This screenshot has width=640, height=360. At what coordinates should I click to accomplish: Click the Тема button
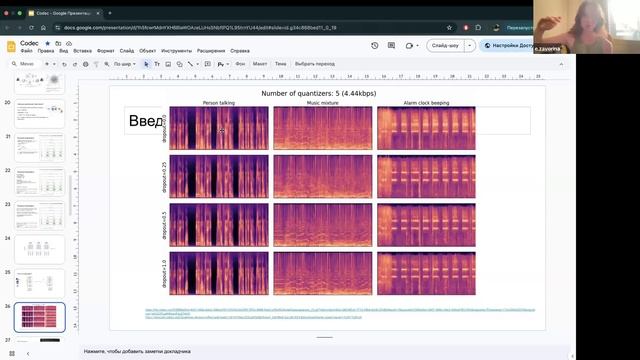pyautogui.click(x=280, y=64)
